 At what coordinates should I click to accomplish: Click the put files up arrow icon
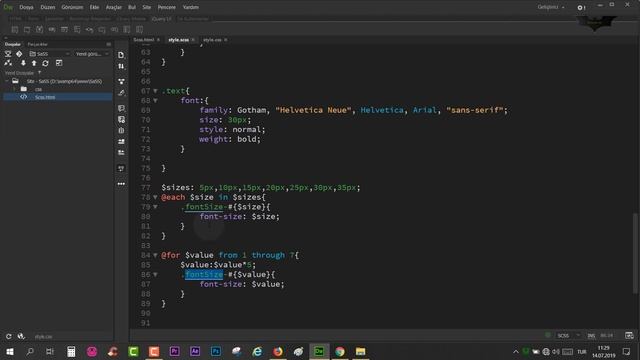pyautogui.click(x=34, y=63)
